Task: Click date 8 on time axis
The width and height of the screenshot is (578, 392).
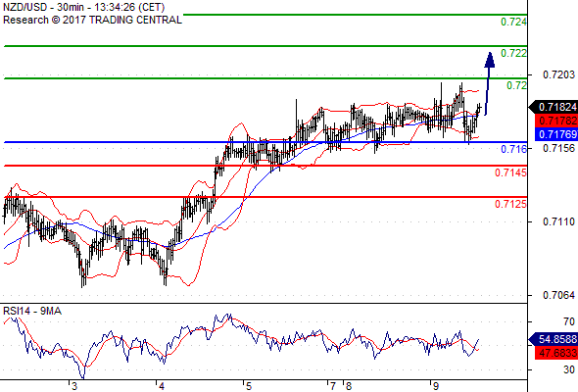Action: point(349,386)
